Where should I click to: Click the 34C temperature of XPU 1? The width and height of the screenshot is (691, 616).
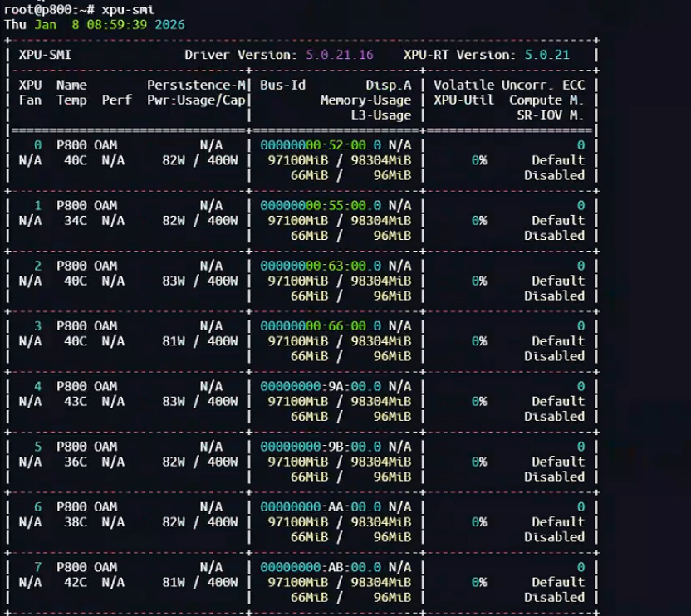tap(76, 220)
